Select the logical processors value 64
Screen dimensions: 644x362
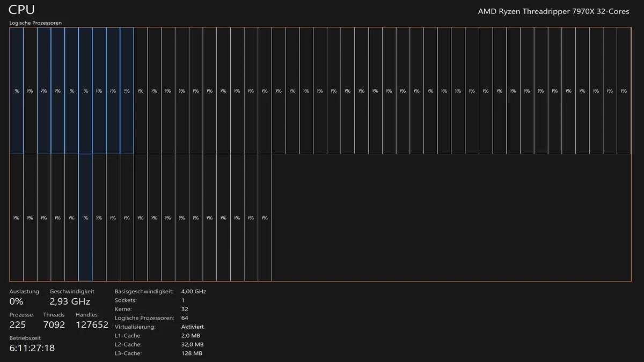tap(185, 318)
